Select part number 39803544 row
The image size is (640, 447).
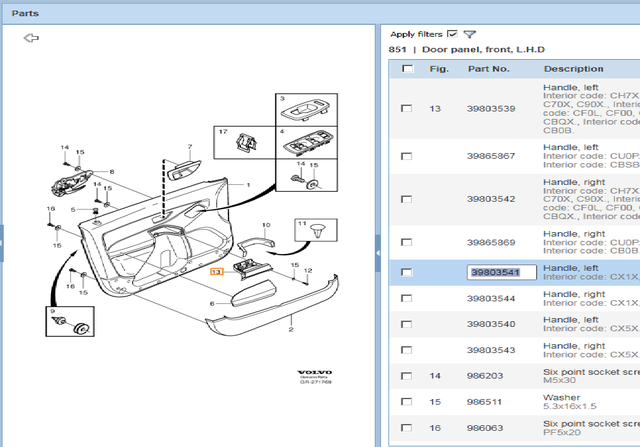[x=491, y=298]
